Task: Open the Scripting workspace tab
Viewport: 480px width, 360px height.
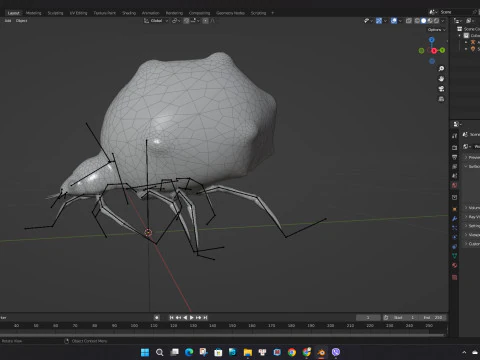Action: tap(258, 13)
